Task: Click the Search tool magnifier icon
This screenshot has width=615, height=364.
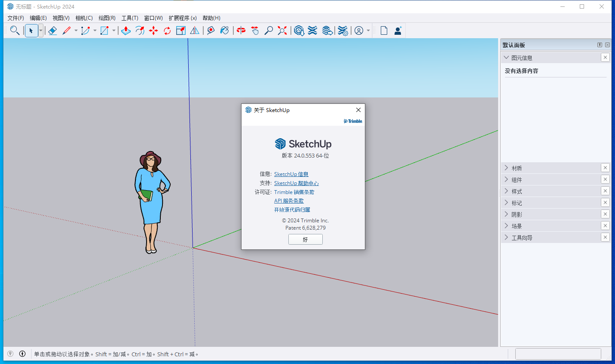Action: pos(15,30)
